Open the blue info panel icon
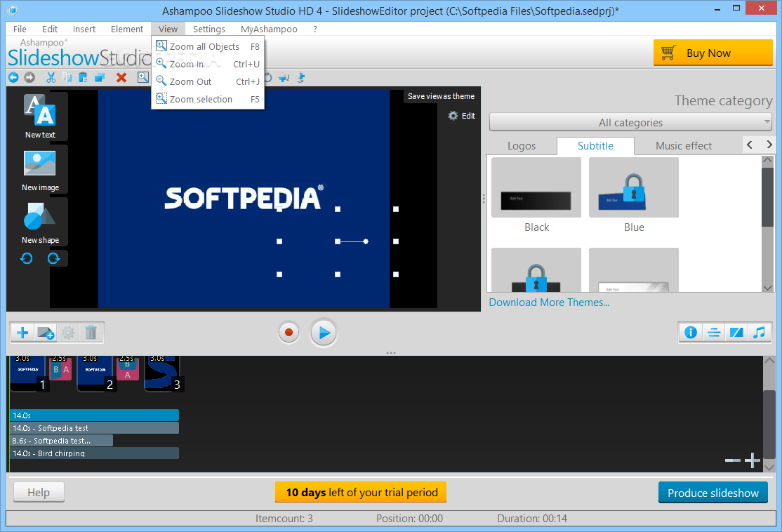The width and height of the screenshot is (782, 532). pyautogui.click(x=691, y=333)
